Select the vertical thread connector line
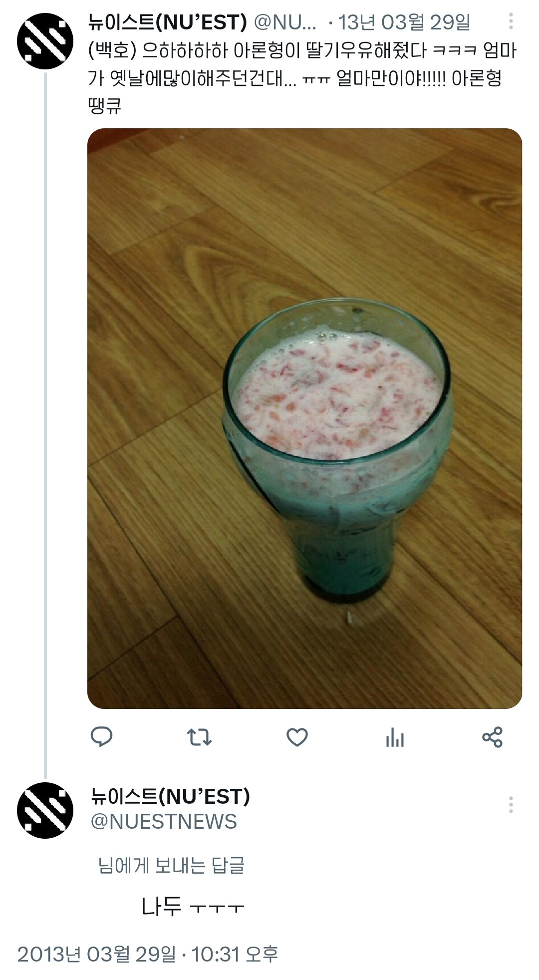Screen dimensions: 539x980 [x=45, y=425]
